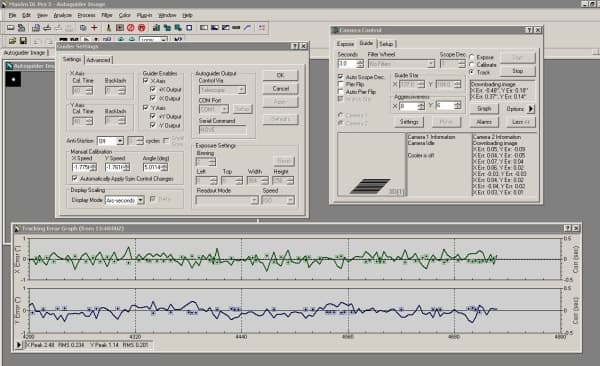This screenshot has height=366, width=600.
Task: Click the red crosshair toolbar icon
Action: tap(94, 28)
